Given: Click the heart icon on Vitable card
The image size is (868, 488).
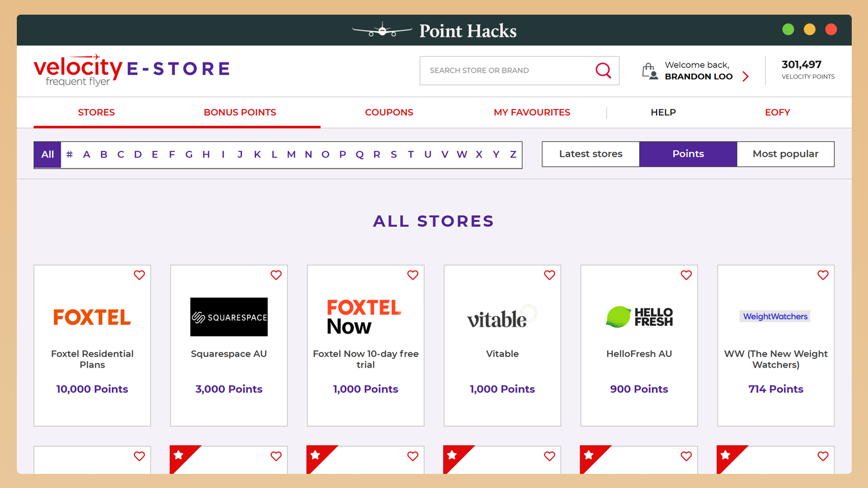Looking at the screenshot, I should pyautogui.click(x=550, y=275).
